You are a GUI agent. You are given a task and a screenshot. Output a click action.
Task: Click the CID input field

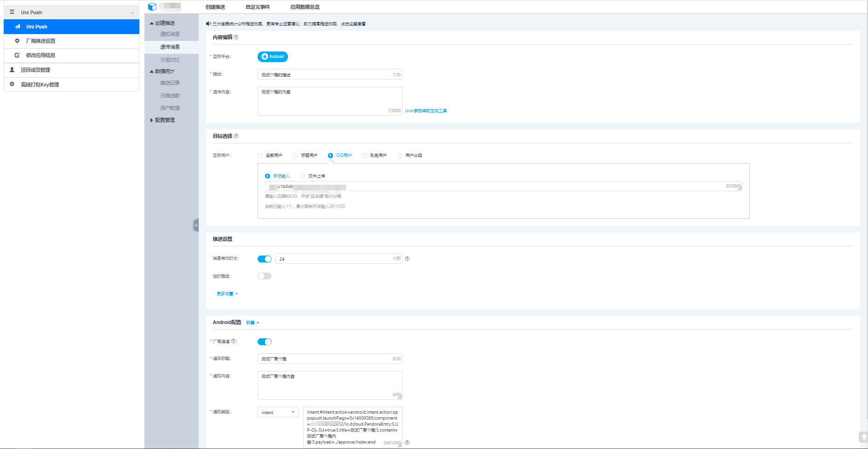(x=503, y=186)
